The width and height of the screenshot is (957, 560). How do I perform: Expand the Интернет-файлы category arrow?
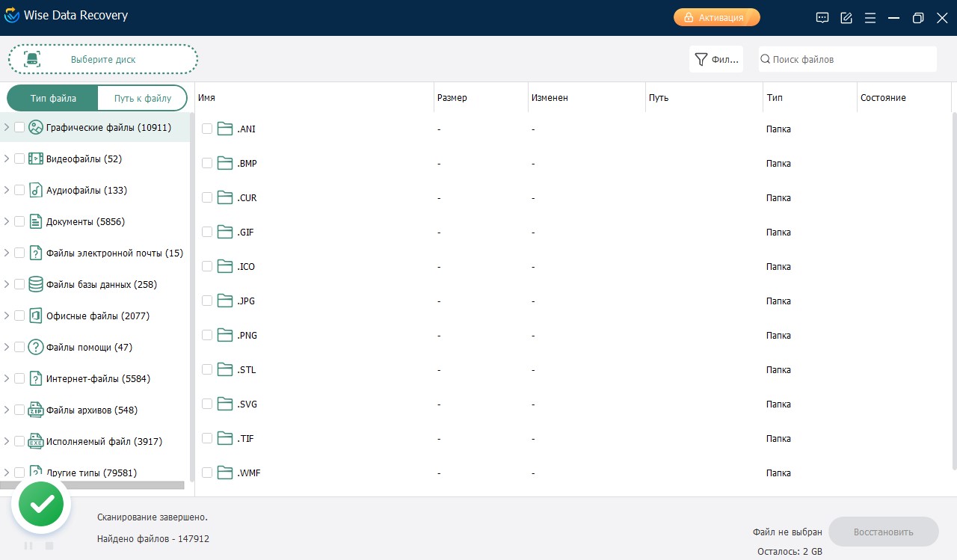click(x=7, y=379)
